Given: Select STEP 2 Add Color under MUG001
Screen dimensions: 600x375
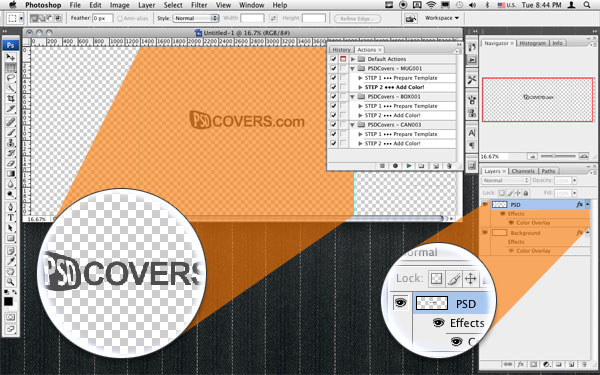Looking at the screenshot, I should (395, 87).
